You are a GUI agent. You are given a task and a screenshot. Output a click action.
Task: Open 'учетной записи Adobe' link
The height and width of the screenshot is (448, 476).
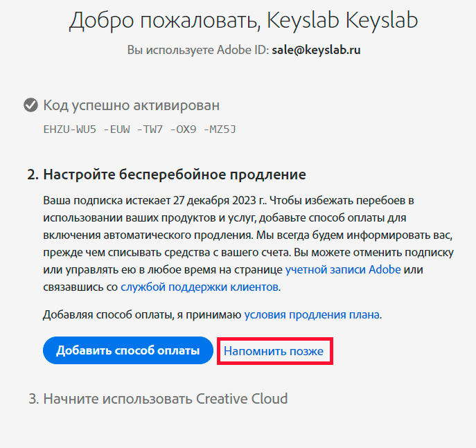(x=343, y=269)
